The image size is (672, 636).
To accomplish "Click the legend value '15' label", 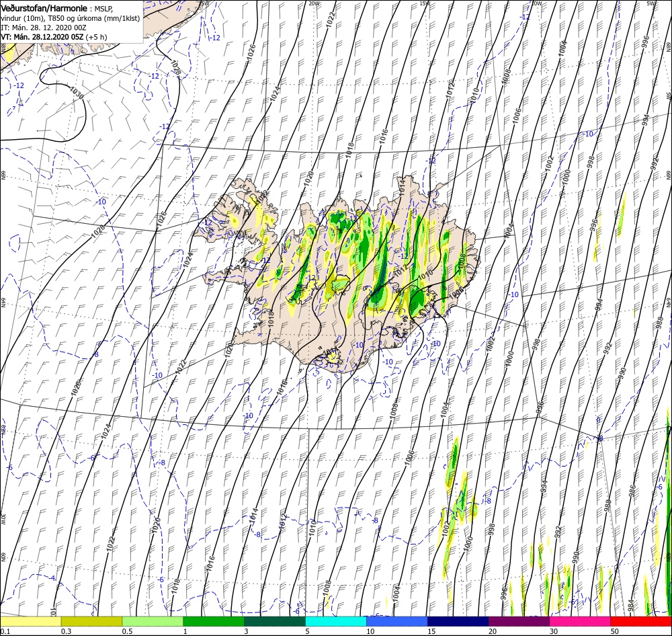I will click(431, 631).
